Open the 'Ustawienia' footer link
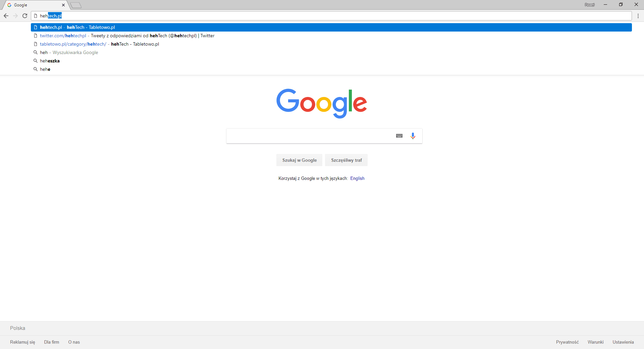 coord(623,342)
